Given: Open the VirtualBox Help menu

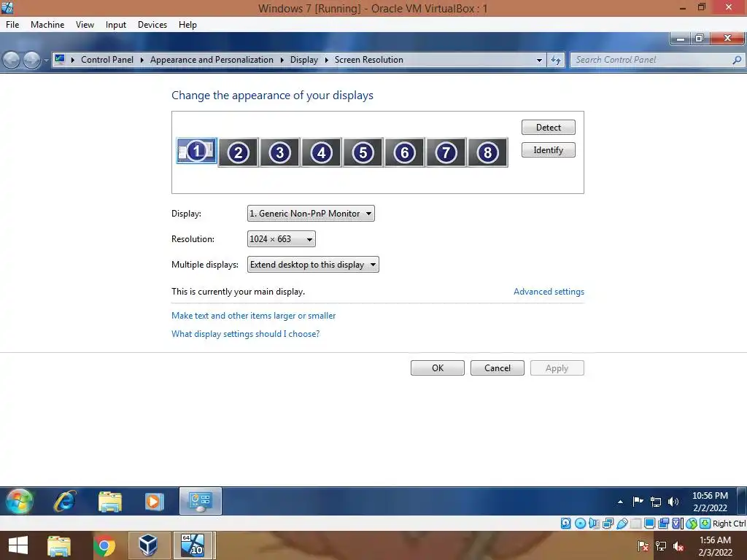Looking at the screenshot, I should [x=187, y=25].
